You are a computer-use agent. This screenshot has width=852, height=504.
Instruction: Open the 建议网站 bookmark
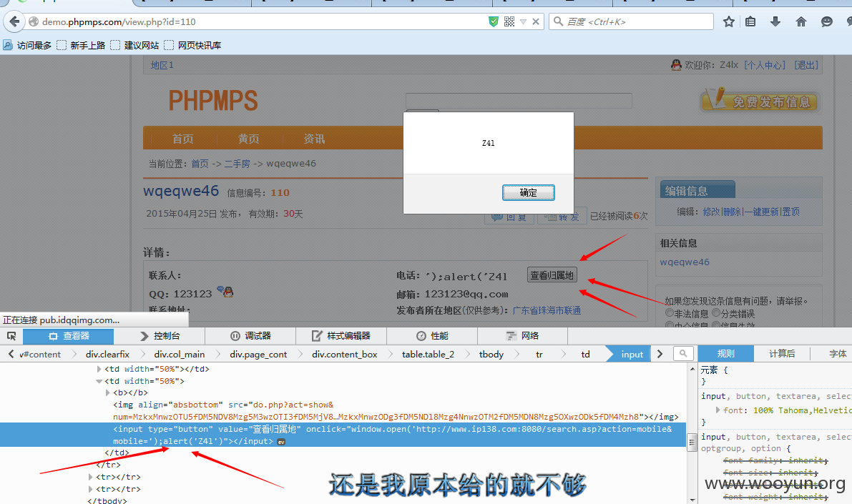[x=134, y=45]
